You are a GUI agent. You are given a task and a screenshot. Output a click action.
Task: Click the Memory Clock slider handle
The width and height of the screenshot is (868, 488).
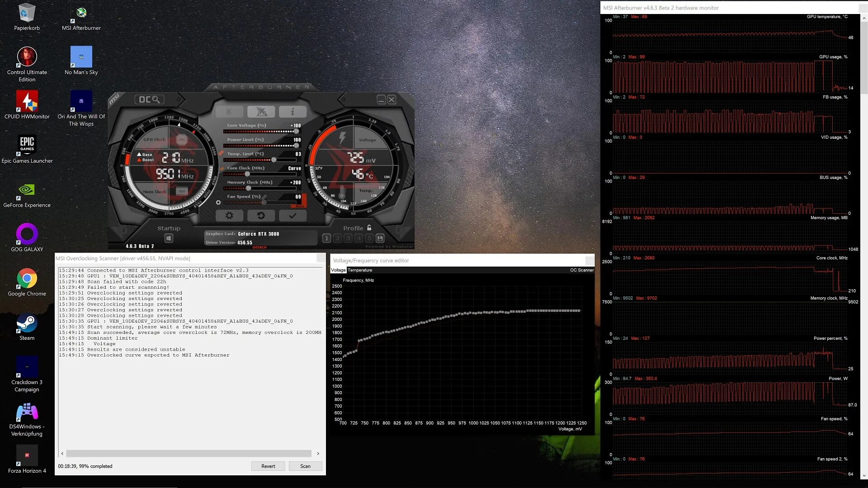(248, 188)
